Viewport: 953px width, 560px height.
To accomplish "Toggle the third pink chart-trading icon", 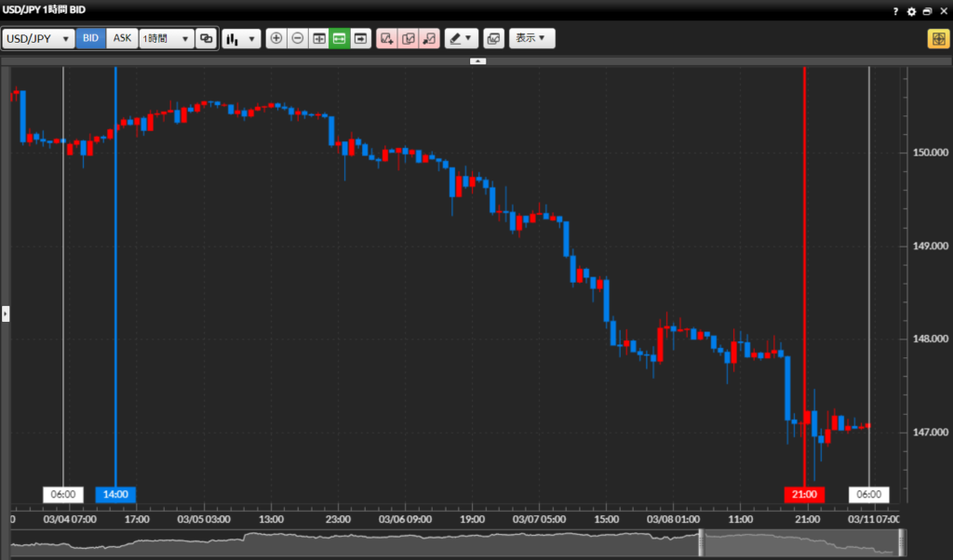I will tap(429, 39).
